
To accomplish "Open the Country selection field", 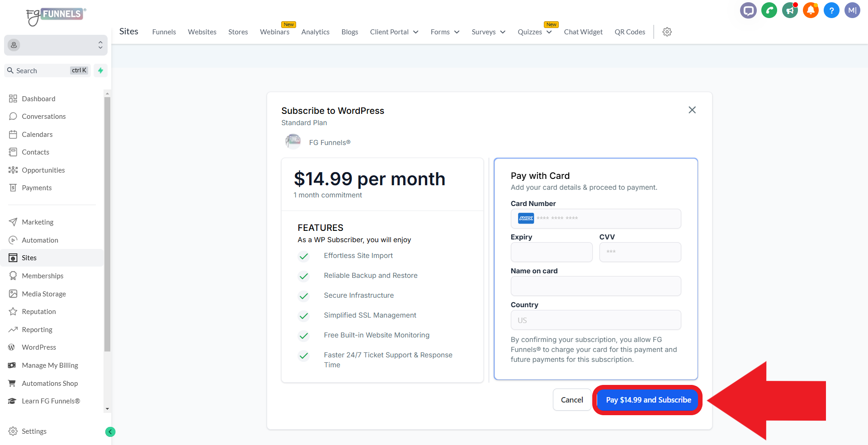I will [596, 320].
